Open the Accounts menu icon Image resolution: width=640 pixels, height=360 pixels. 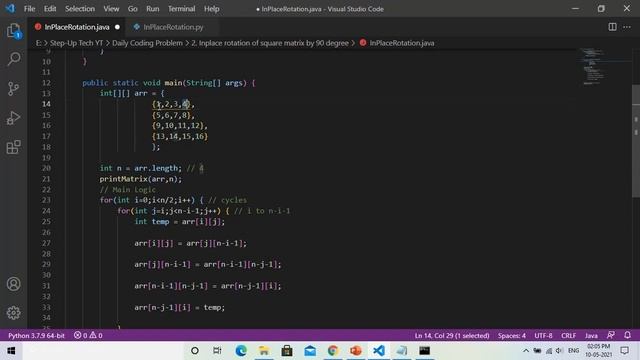(x=13, y=284)
